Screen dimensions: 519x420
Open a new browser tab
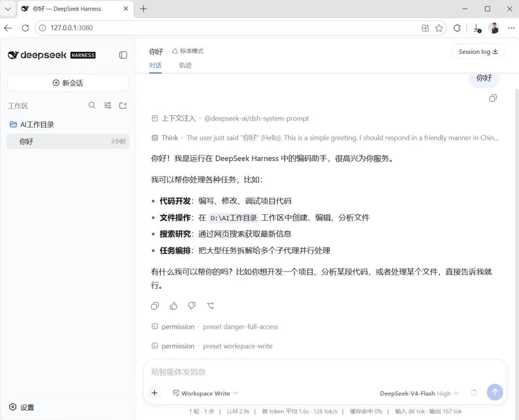tap(143, 9)
